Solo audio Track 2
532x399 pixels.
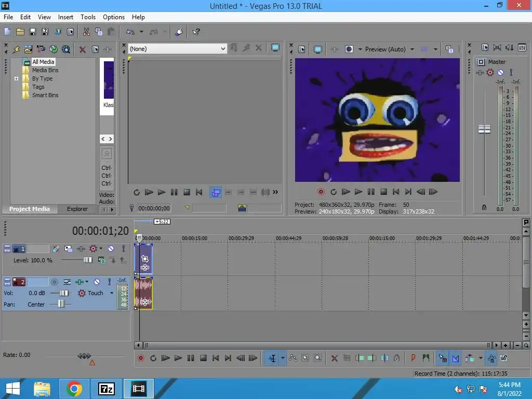pos(109,282)
